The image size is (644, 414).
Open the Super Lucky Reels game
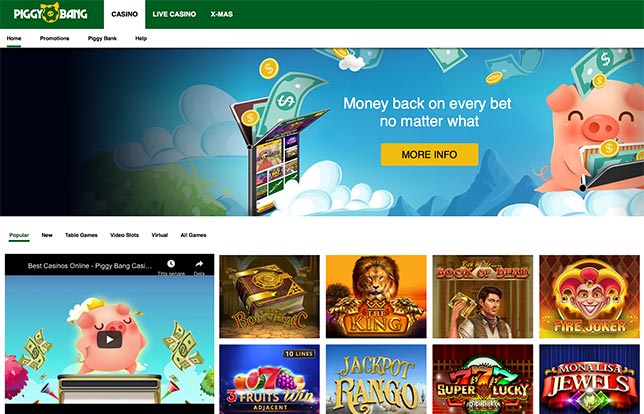pyautogui.click(x=483, y=379)
